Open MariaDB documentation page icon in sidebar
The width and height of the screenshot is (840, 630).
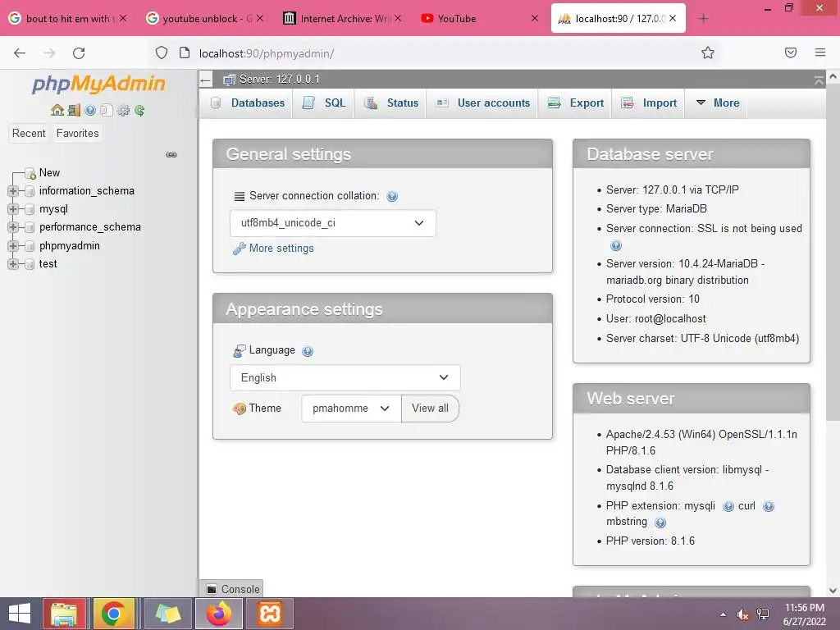pos(107,111)
